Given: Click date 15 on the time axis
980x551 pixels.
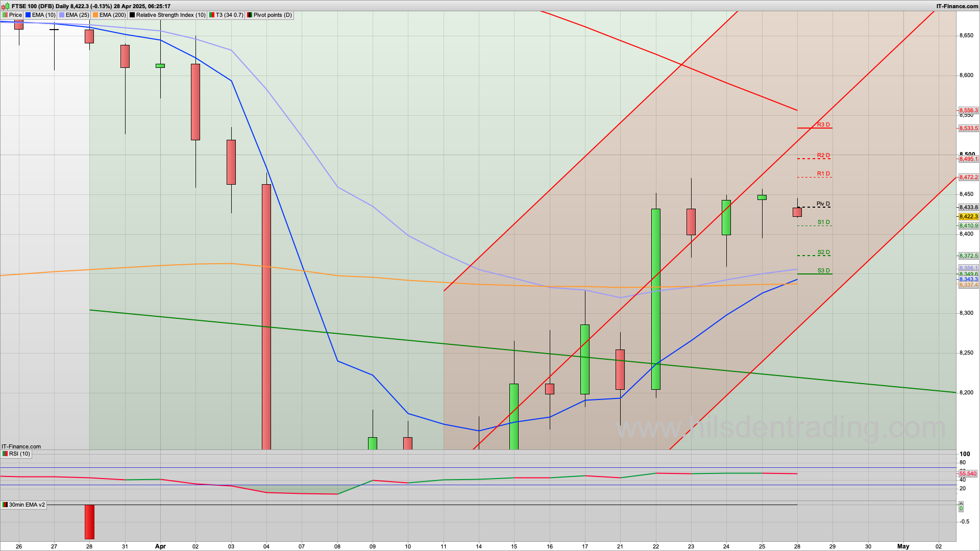Looking at the screenshot, I should coord(514,546).
